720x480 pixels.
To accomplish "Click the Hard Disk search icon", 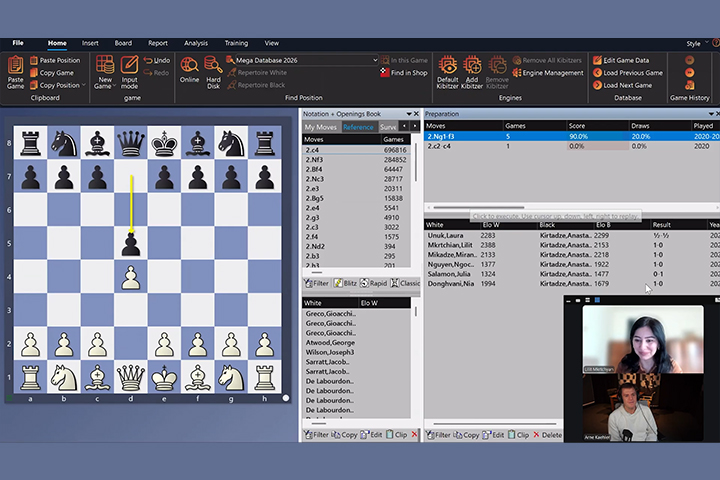I will (x=213, y=71).
